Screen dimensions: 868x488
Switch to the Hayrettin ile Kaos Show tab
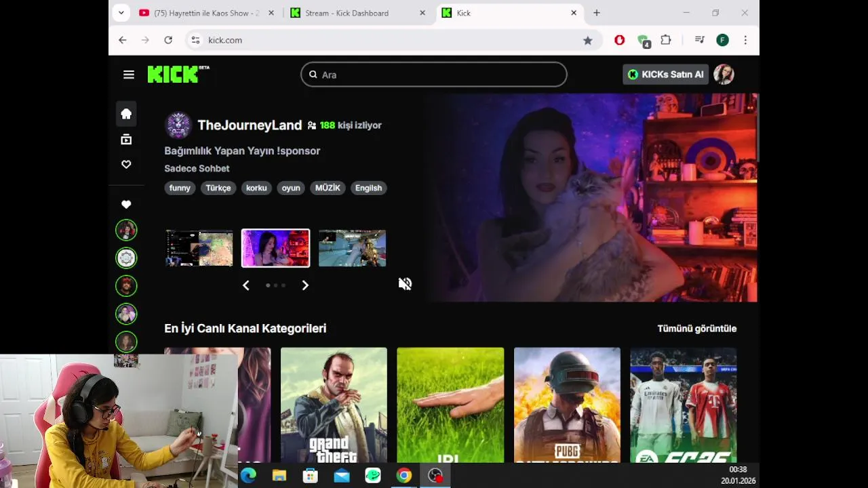click(x=206, y=13)
